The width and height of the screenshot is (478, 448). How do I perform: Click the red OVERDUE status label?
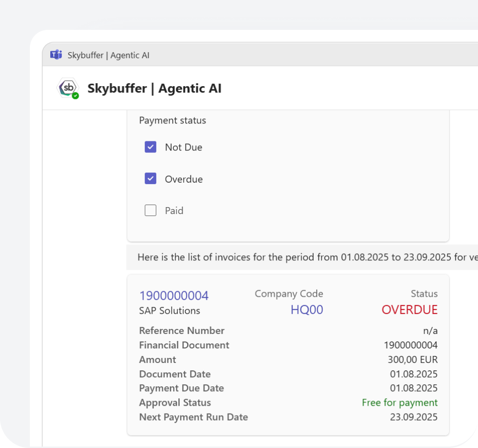point(409,310)
